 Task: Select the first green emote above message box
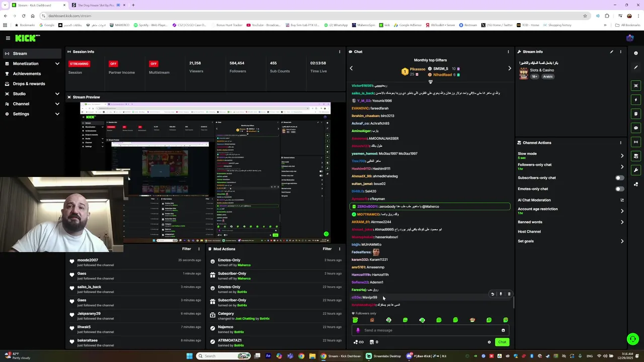(355, 320)
